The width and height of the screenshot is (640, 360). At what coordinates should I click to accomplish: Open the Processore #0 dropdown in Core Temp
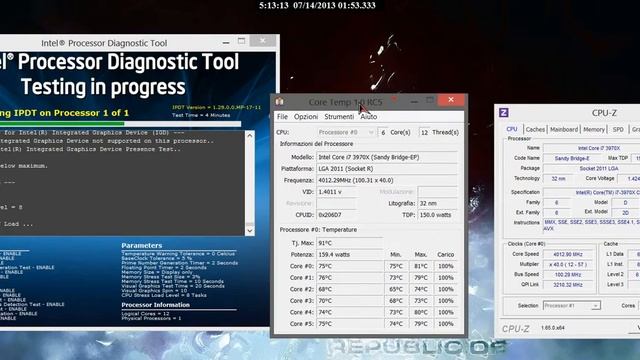[x=346, y=132]
